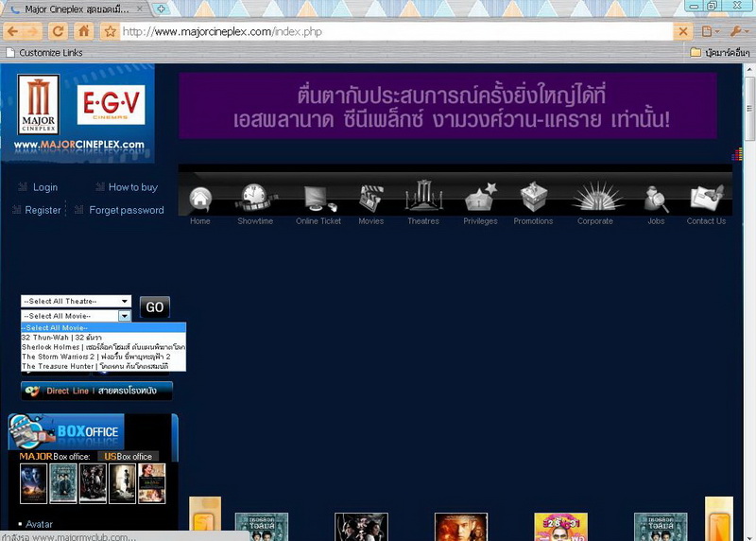Choose the Select All Movie option
The image size is (756, 541).
pos(103,327)
